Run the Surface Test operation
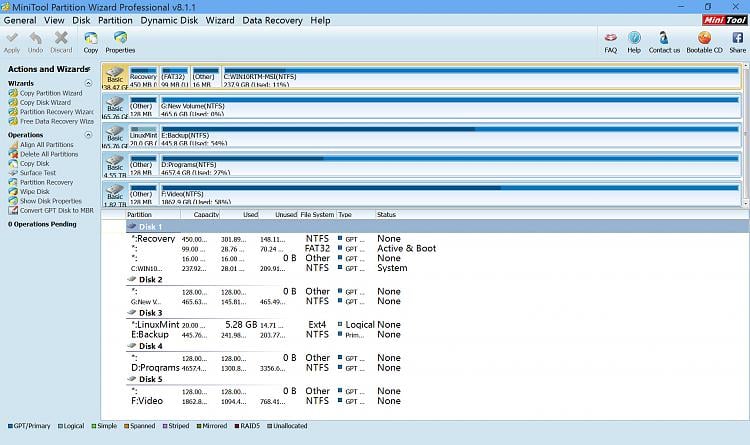 coord(32,173)
